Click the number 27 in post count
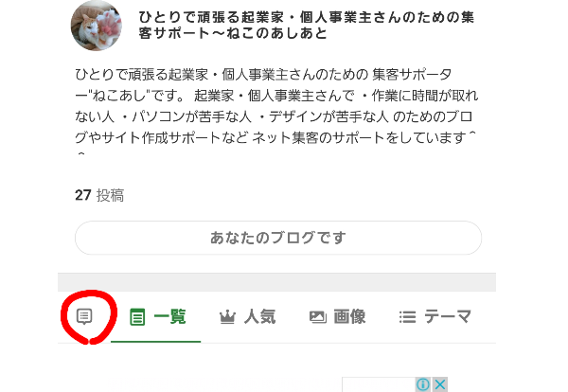 83,195
